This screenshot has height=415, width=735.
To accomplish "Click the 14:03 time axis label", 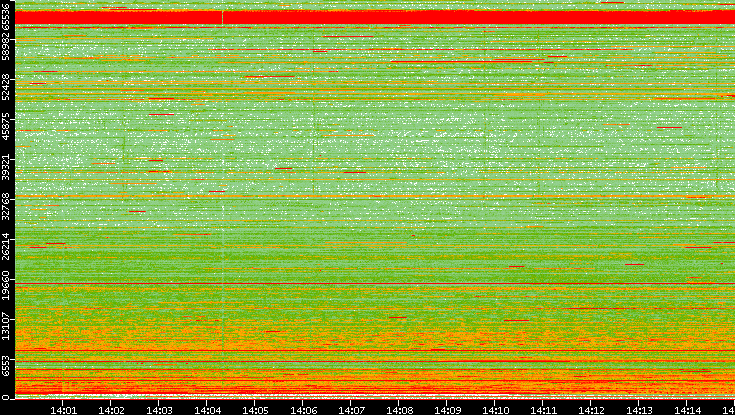I will (x=159, y=410).
